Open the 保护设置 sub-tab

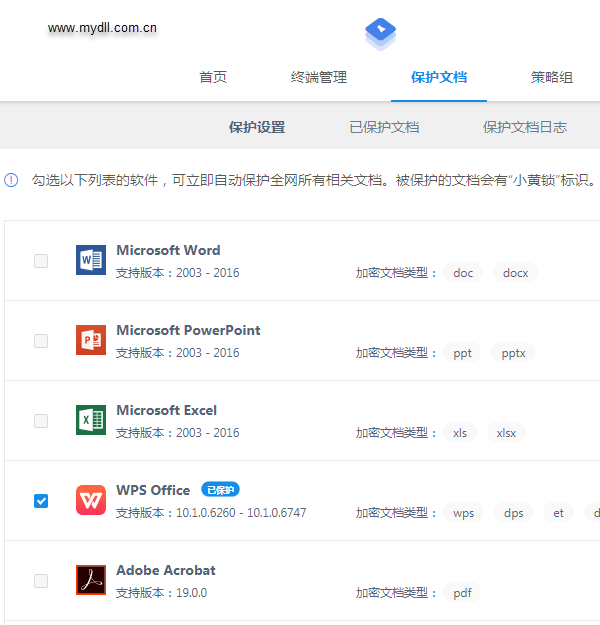click(x=257, y=127)
